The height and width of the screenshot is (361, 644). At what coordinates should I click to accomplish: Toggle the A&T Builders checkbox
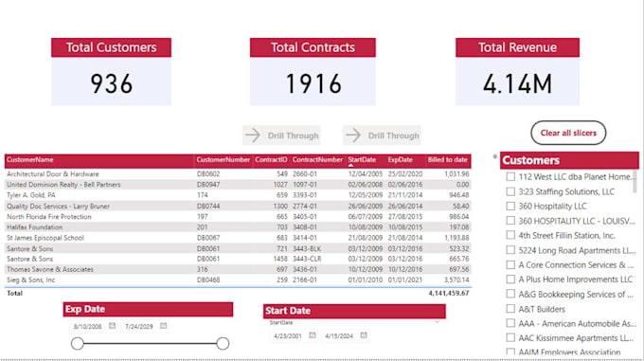(510, 309)
